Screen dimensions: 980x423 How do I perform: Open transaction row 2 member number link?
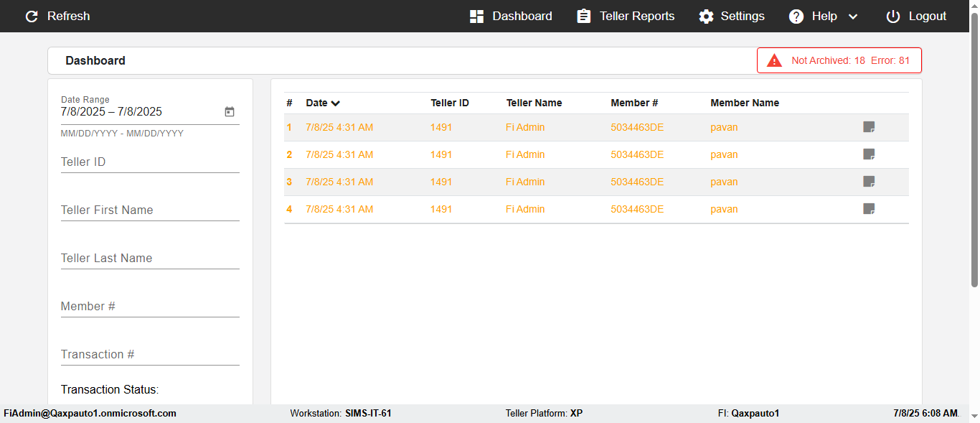pyautogui.click(x=637, y=154)
